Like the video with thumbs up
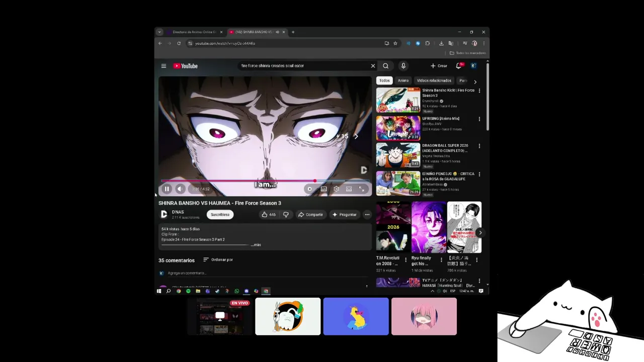This screenshot has width=644, height=362. pos(268,215)
